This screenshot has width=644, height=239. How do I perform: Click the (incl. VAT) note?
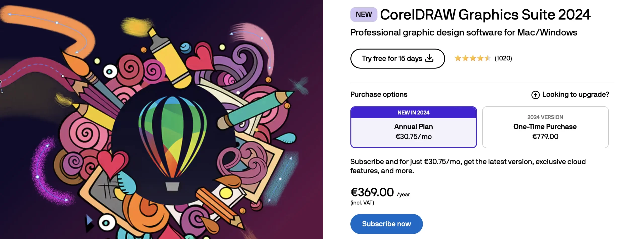point(362,203)
